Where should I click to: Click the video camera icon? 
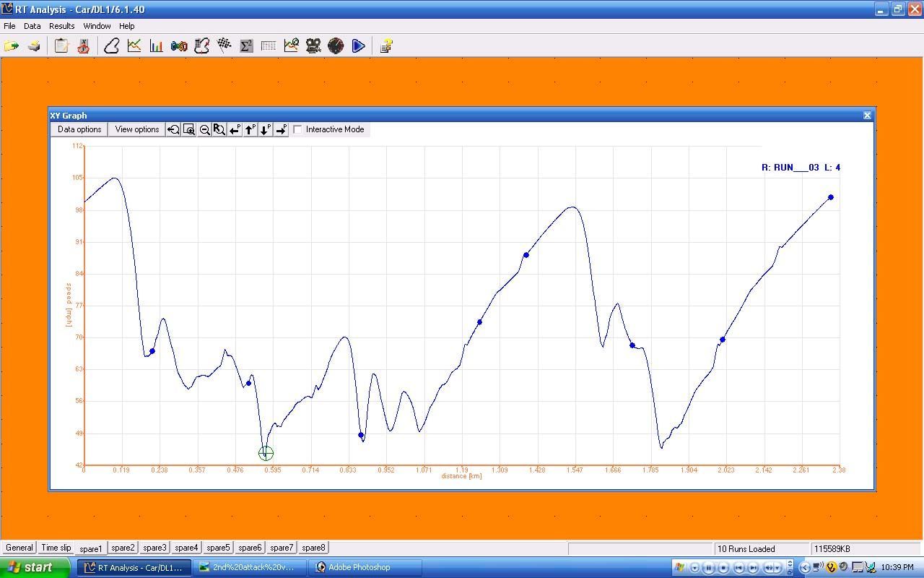[313, 46]
